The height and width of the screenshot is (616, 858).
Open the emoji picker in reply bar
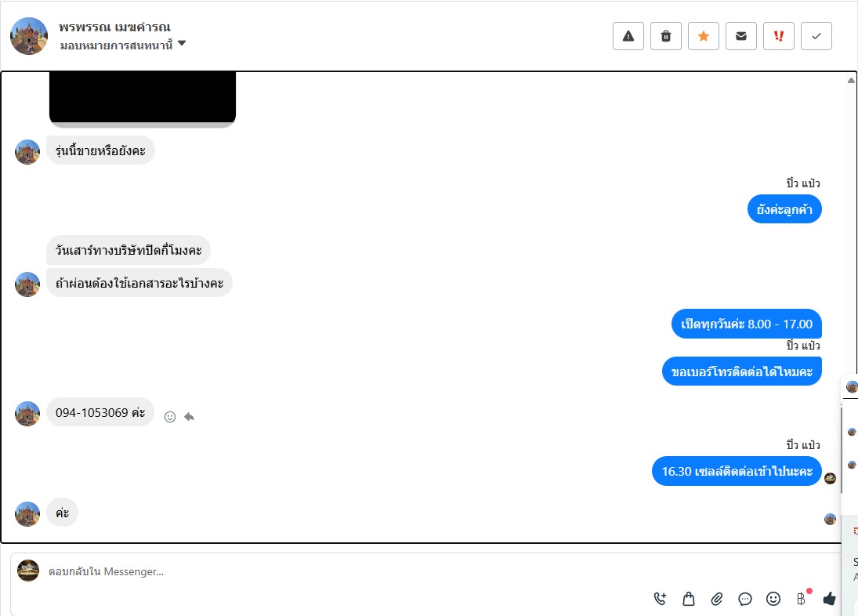773,599
